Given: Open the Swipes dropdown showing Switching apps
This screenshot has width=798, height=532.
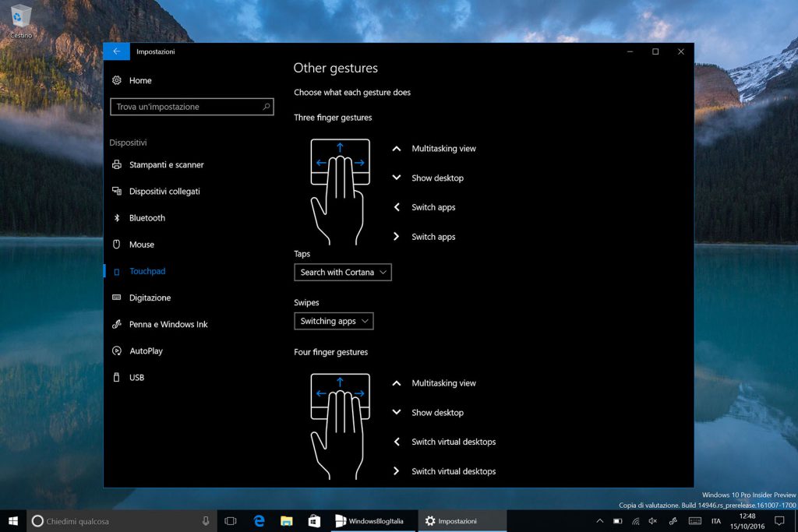Looking at the screenshot, I should click(334, 320).
